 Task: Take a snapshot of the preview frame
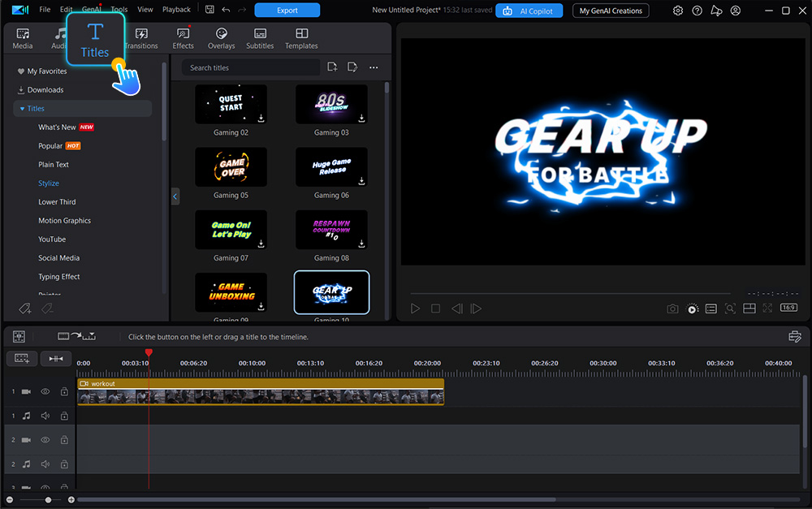(x=672, y=308)
